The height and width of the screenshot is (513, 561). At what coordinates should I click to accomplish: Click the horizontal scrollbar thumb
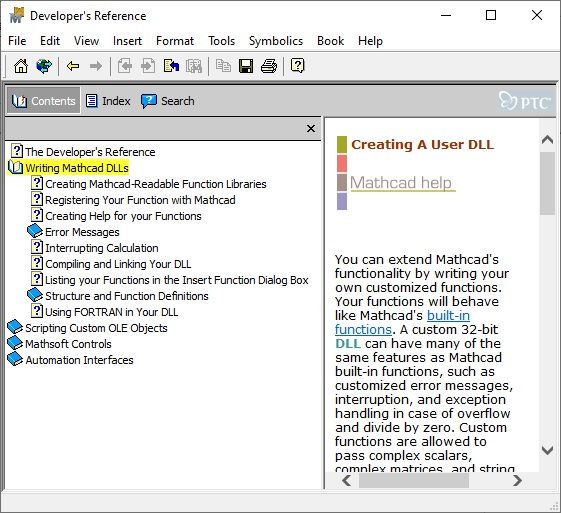click(x=414, y=480)
